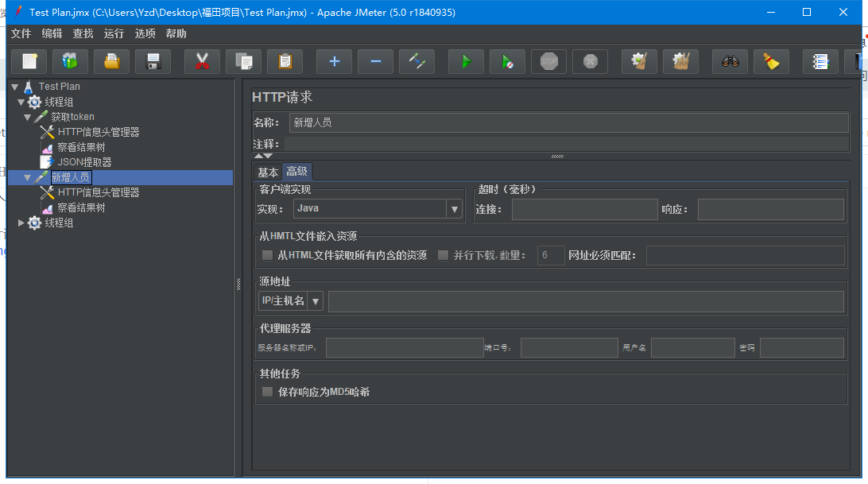This screenshot has height=484, width=868.
Task: Click the 网址必须匹配 input field
Action: coord(745,255)
